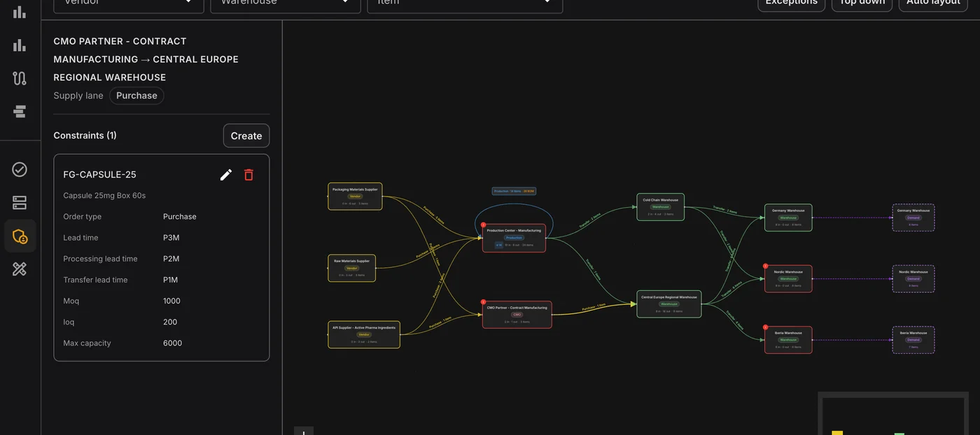The width and height of the screenshot is (980, 435).
Task: Click the Warehouse tag in Cold Chain Warehouse node
Action: click(660, 207)
